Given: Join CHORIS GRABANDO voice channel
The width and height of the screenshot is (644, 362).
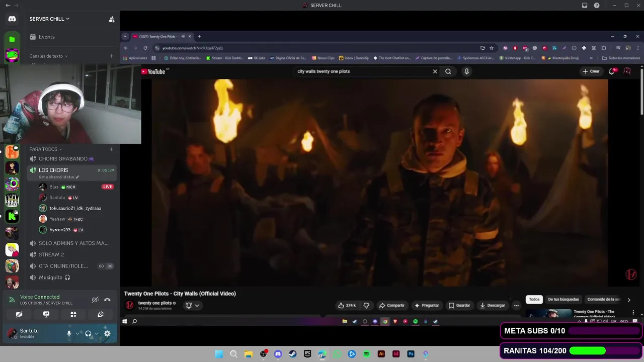Looking at the screenshot, I should pos(66,159).
